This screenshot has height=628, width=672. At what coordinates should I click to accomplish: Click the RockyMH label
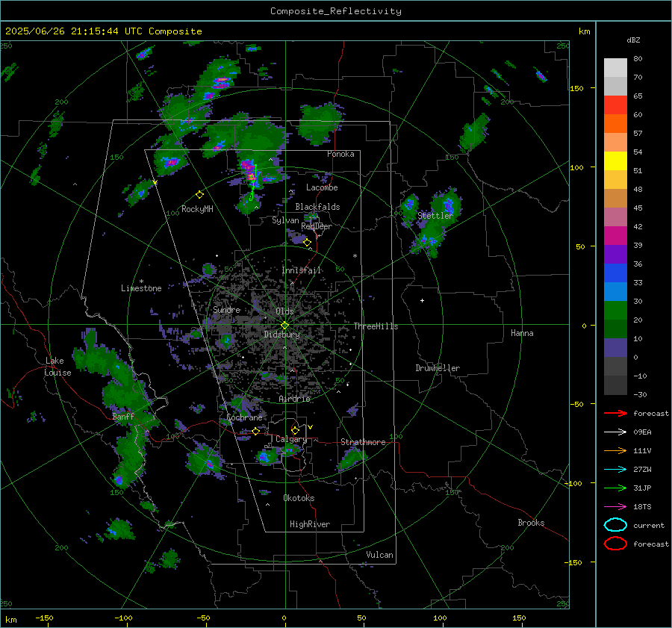click(197, 209)
